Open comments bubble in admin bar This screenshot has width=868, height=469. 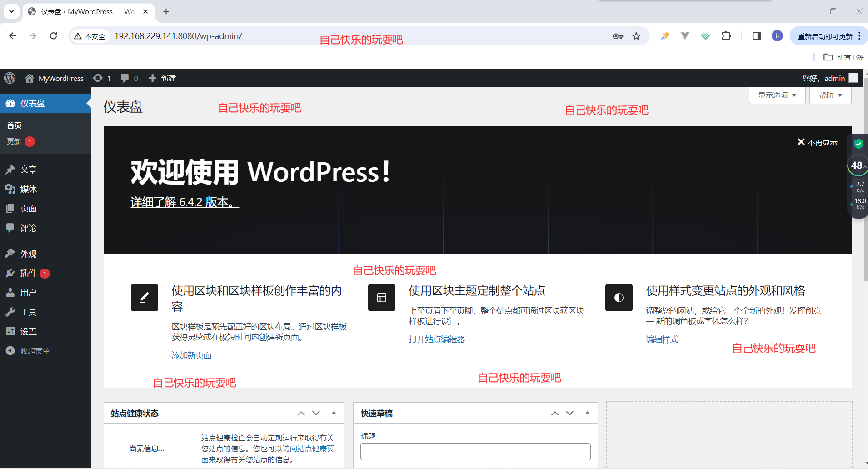(129, 78)
